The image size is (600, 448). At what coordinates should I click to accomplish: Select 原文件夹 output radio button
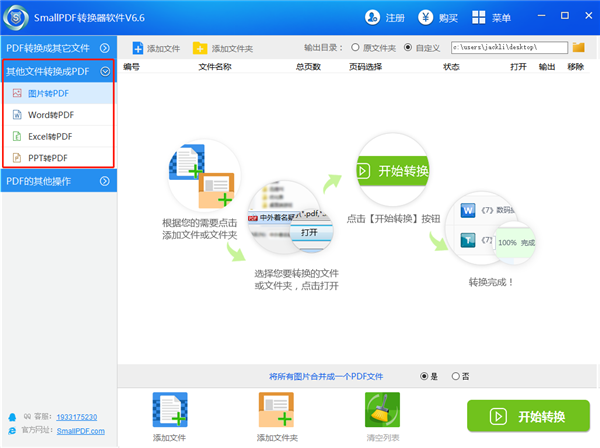355,47
